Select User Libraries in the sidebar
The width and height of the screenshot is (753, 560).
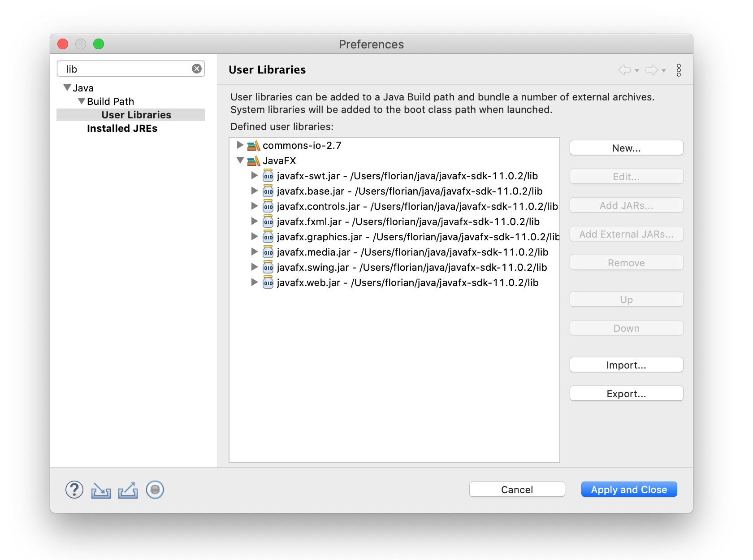point(136,115)
